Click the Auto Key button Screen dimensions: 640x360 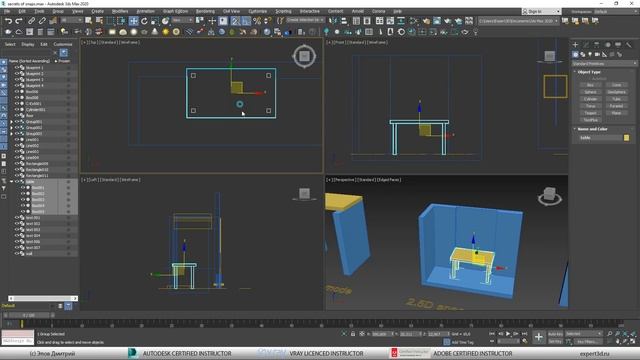(555, 334)
